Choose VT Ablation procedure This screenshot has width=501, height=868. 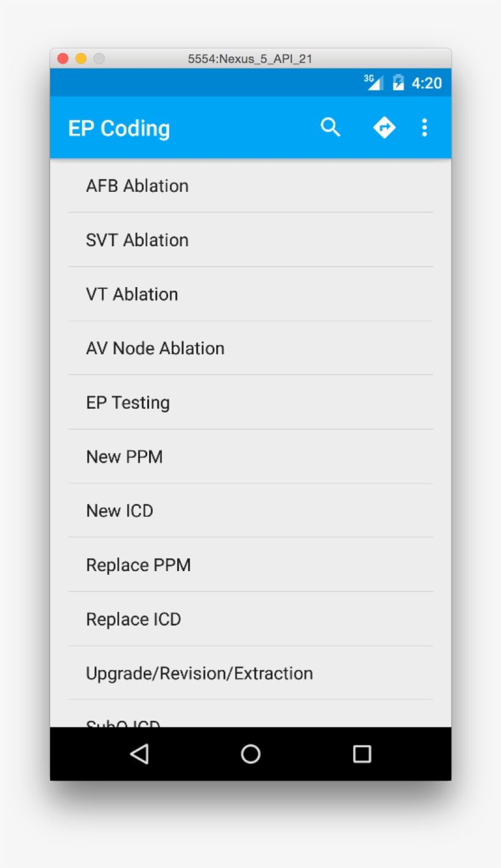(132, 294)
